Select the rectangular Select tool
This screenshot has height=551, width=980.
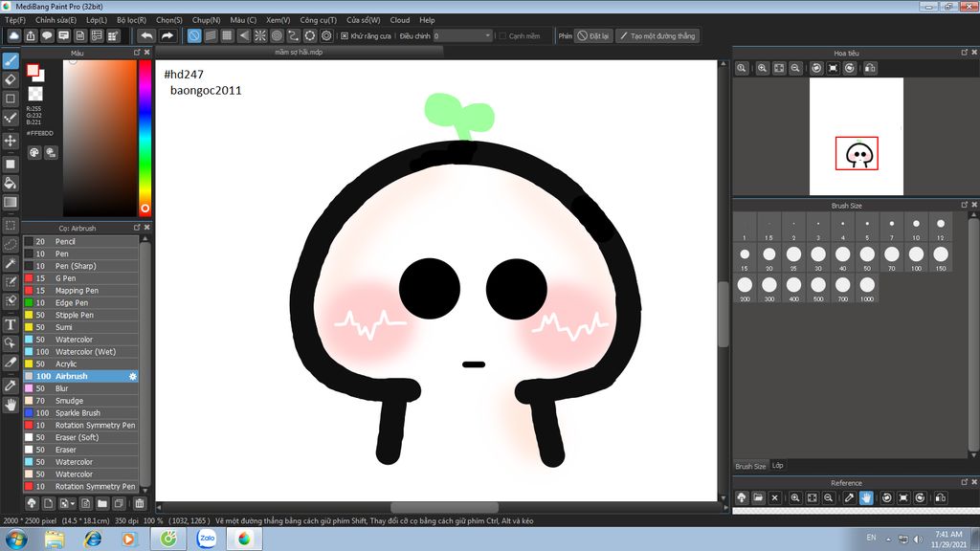coord(11,225)
